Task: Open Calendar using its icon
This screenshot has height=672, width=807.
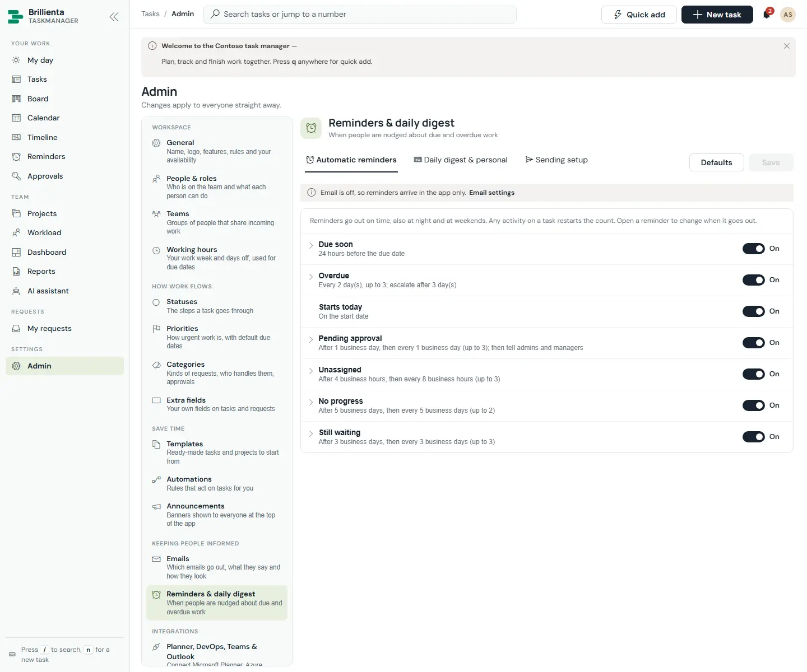Action: [16, 118]
